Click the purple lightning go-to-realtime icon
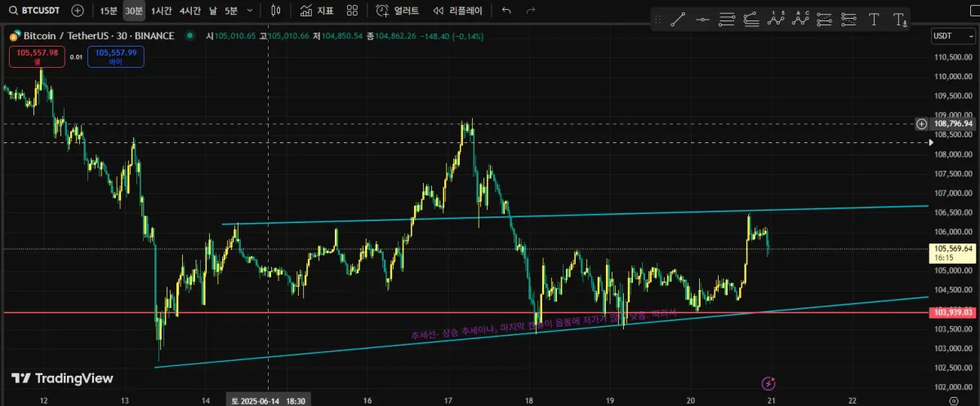 768,383
